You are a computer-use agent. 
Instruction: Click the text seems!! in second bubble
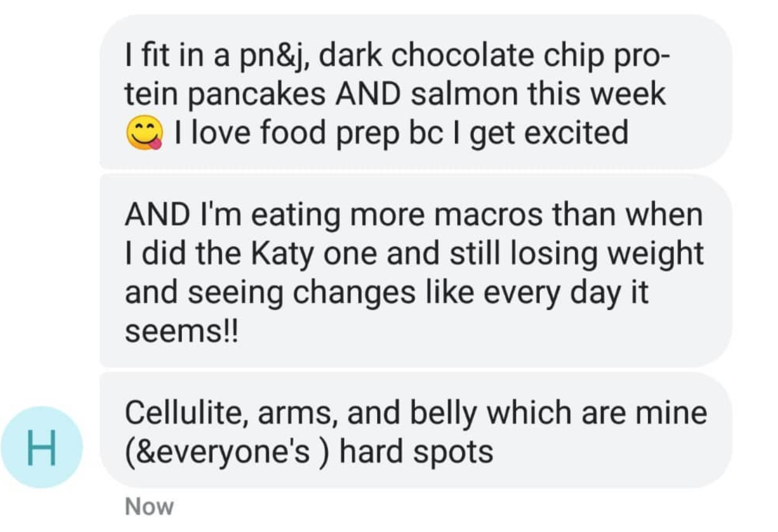pyautogui.click(x=182, y=332)
